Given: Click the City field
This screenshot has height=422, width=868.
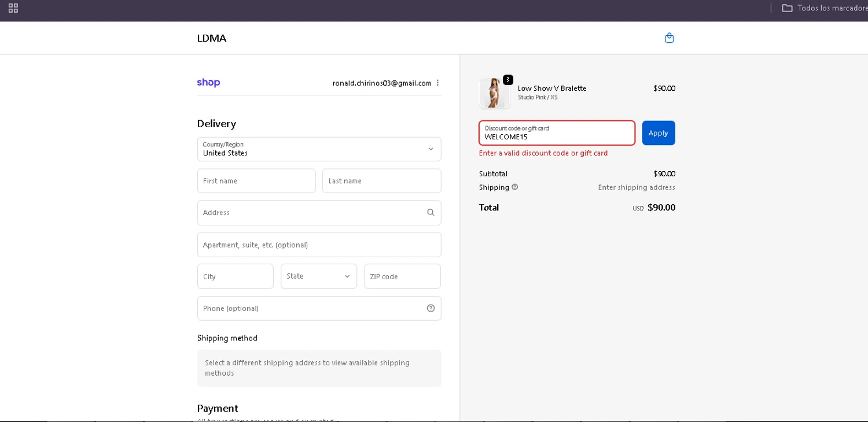Looking at the screenshot, I should click(x=236, y=276).
